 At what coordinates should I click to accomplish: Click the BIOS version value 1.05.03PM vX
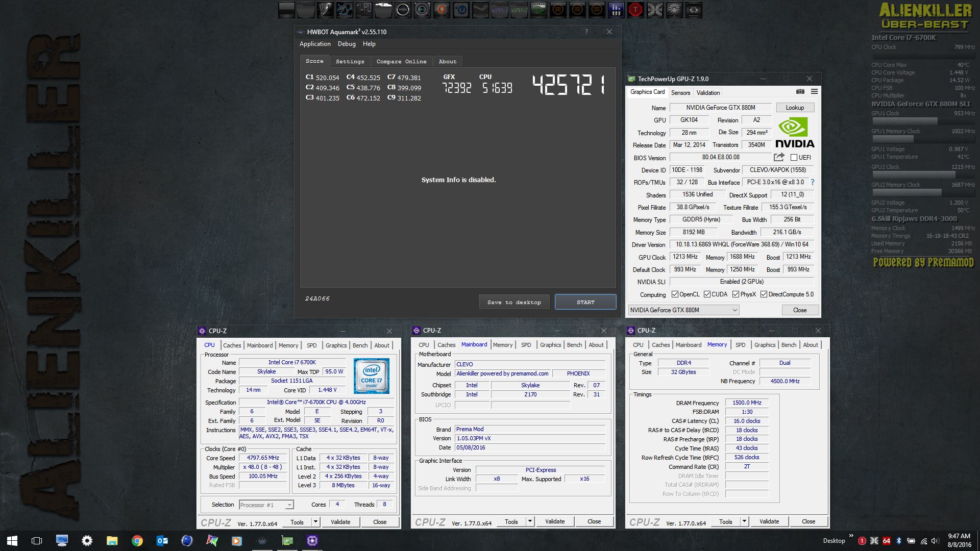click(x=530, y=438)
